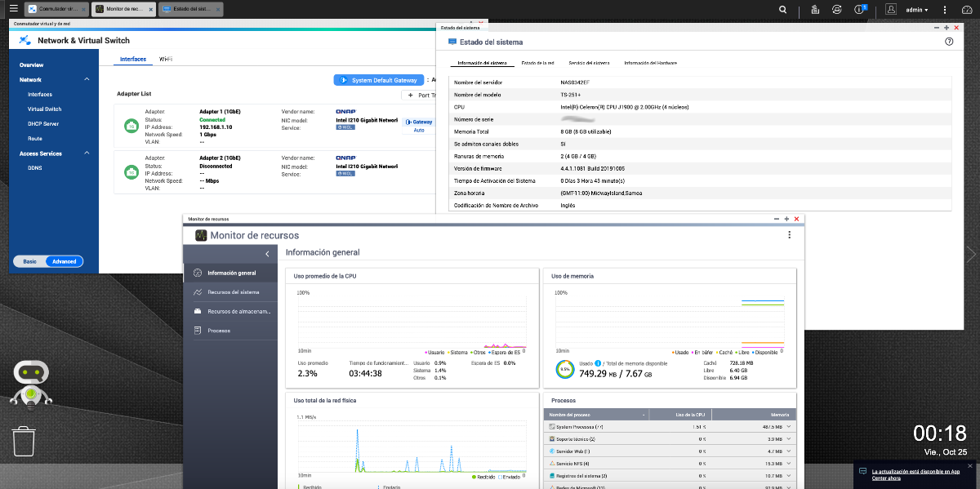
Task: Click the search magnifier in top bar
Action: tap(783, 10)
